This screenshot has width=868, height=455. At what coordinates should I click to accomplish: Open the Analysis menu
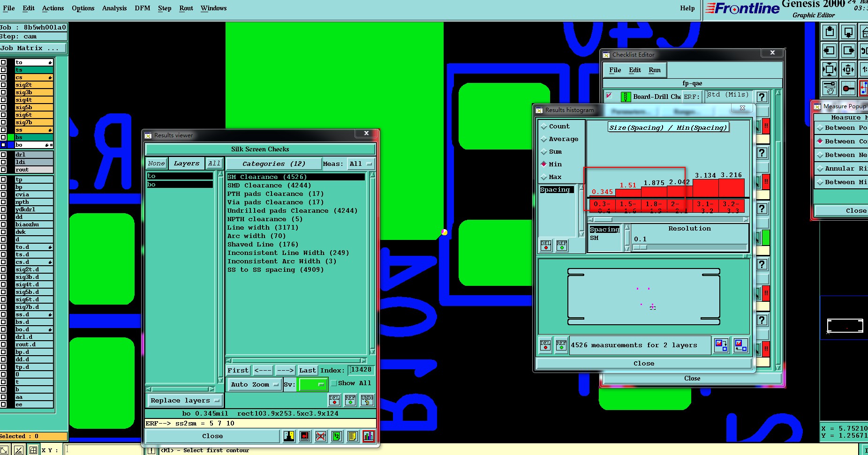click(x=114, y=8)
